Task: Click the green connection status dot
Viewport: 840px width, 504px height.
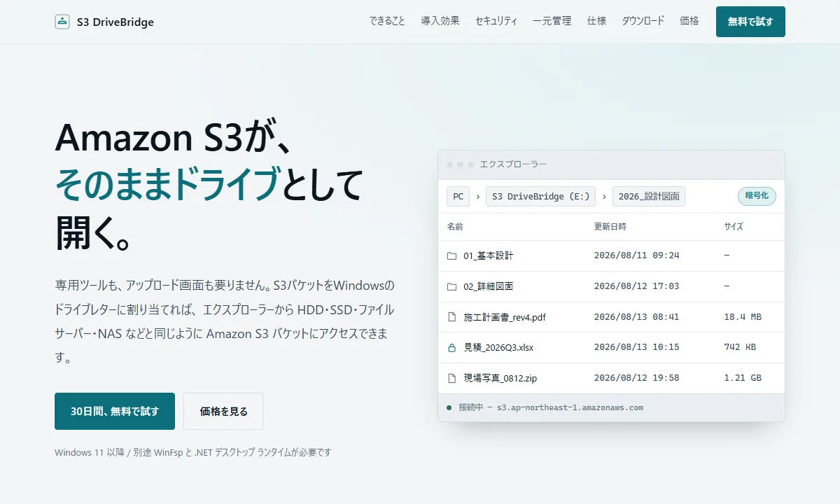Action: point(449,407)
